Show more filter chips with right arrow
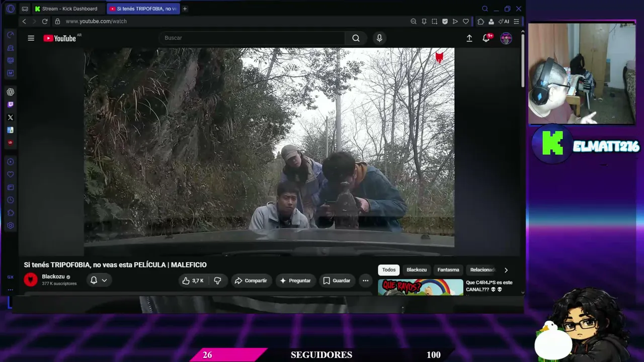The image size is (644, 362). click(506, 270)
